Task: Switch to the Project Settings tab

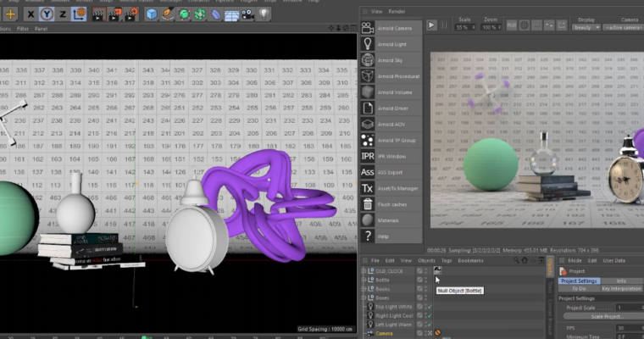Action: [580, 281]
